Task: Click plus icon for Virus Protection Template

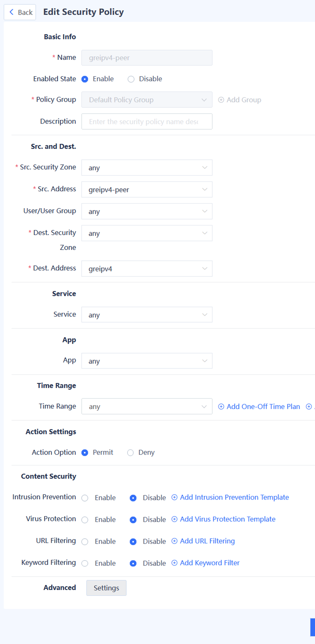Action: point(174,519)
